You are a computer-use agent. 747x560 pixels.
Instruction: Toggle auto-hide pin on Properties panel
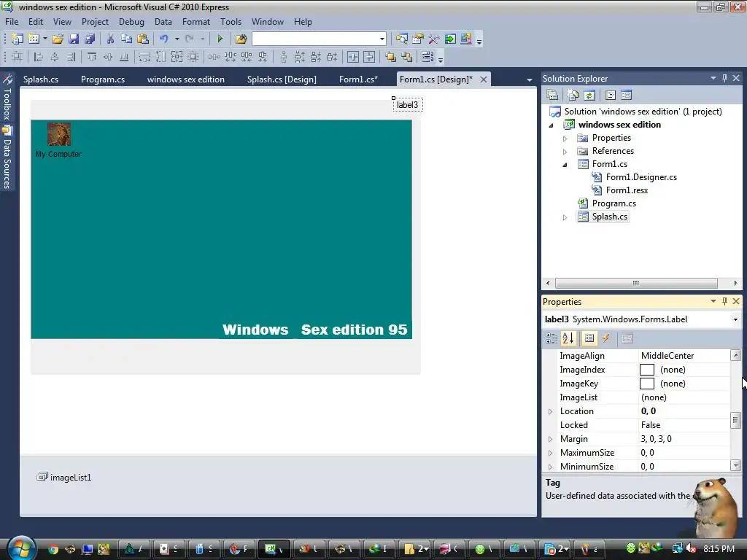click(724, 301)
